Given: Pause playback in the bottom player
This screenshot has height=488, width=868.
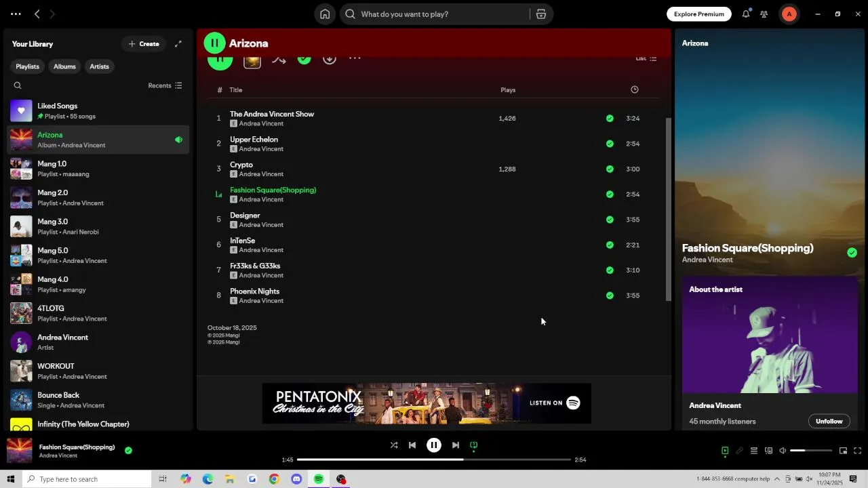Looking at the screenshot, I should [434, 445].
